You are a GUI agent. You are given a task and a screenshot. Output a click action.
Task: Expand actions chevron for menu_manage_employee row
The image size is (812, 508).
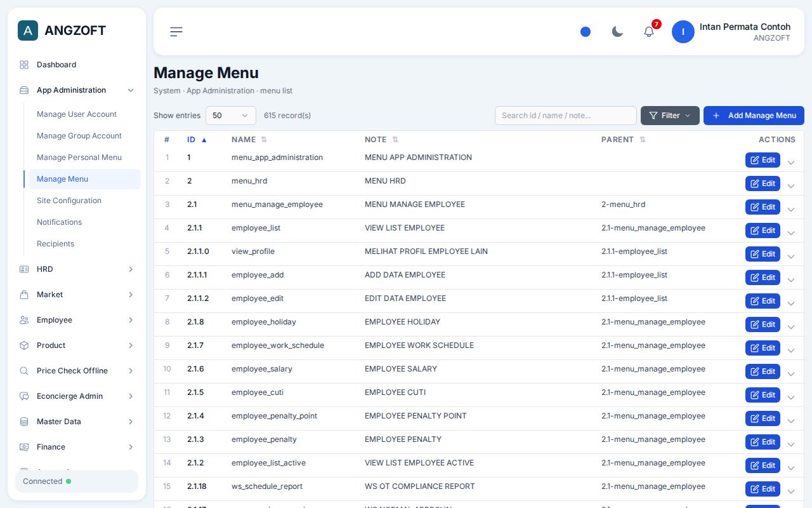791,210
